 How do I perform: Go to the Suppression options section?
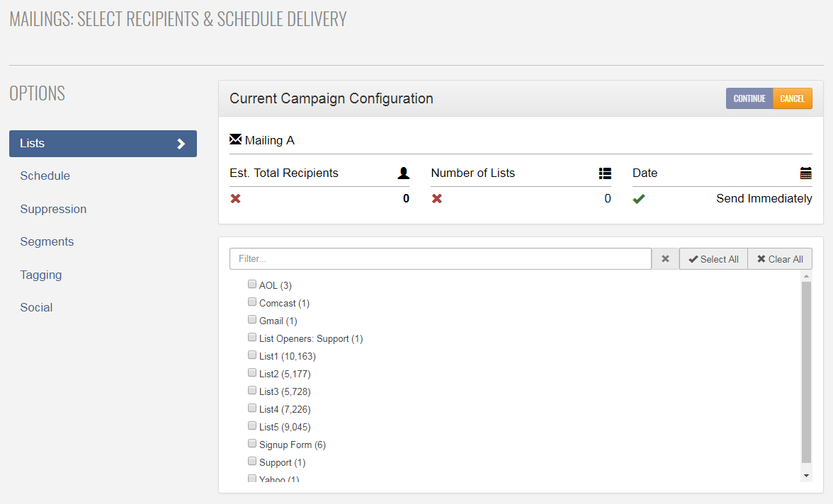(53, 210)
